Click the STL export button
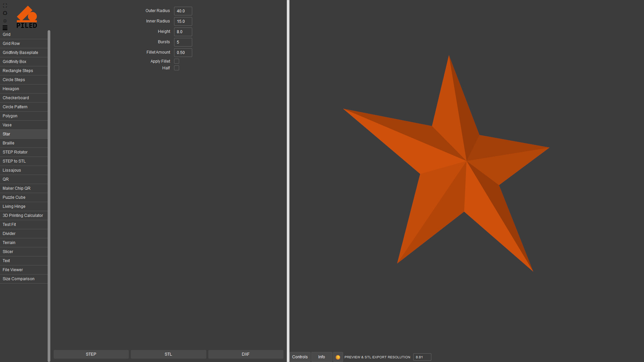This screenshot has width=644, height=362. (168, 354)
